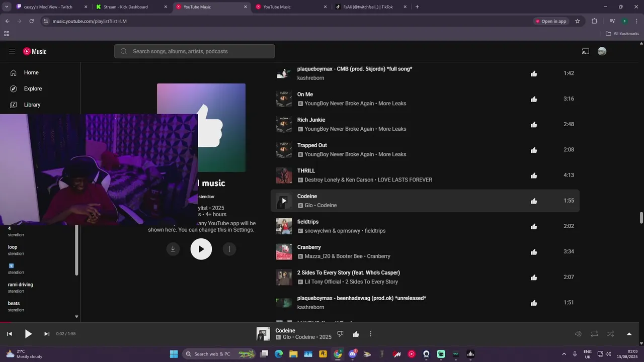The image size is (644, 362).
Task: Click the YouTube Music logo
Action: [35, 51]
